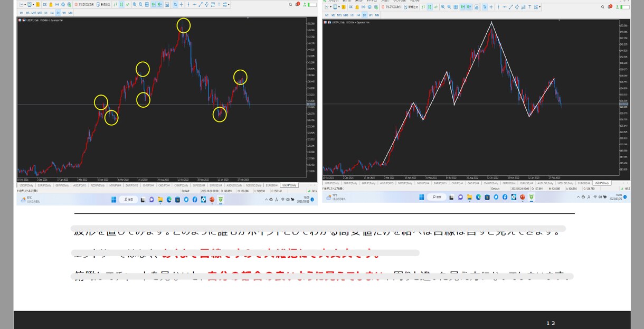Open notifications icon with red badge, left window
This screenshot has height=329, width=644.
tap(297, 4)
